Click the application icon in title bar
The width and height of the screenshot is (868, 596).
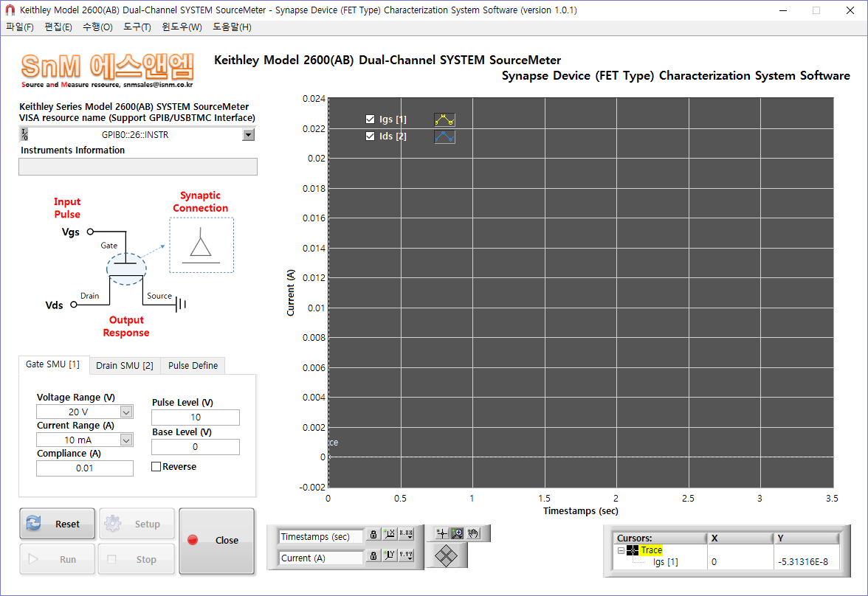click(x=10, y=10)
